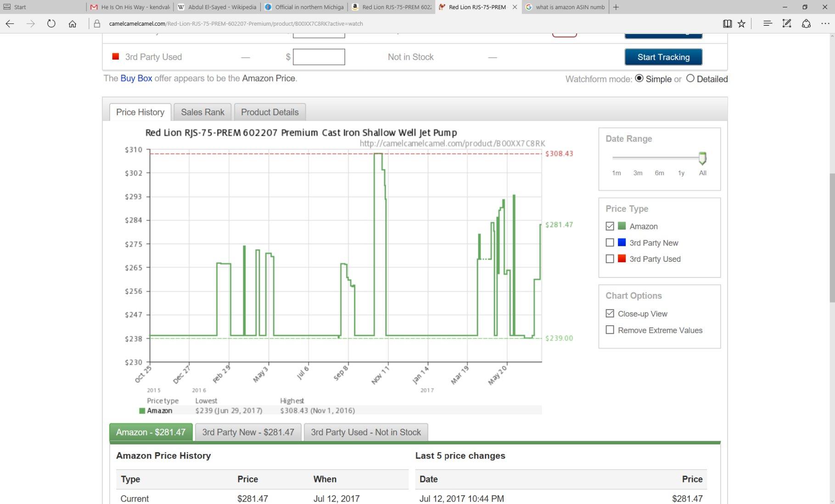Image resolution: width=835 pixels, height=504 pixels.
Task: Click the Not in Stock status text
Action: tap(411, 57)
